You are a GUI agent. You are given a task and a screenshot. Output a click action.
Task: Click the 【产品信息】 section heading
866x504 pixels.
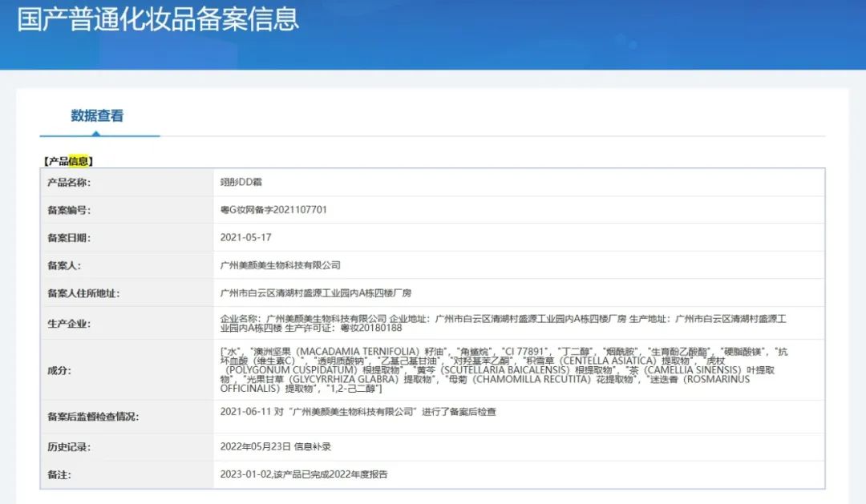(x=68, y=161)
